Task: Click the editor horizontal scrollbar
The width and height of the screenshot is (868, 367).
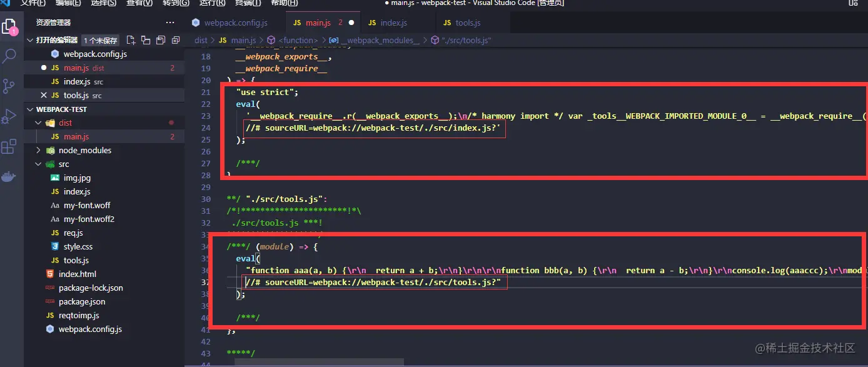Action: (x=319, y=361)
